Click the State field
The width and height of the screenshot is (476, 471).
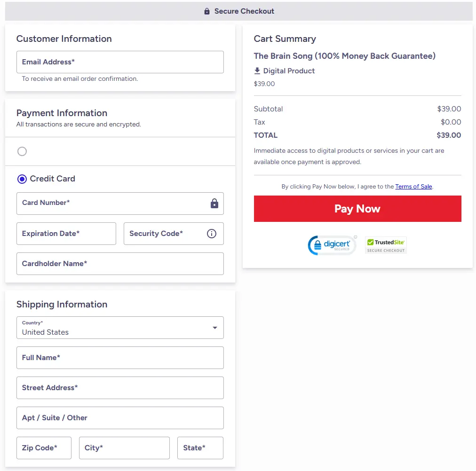[x=200, y=448]
